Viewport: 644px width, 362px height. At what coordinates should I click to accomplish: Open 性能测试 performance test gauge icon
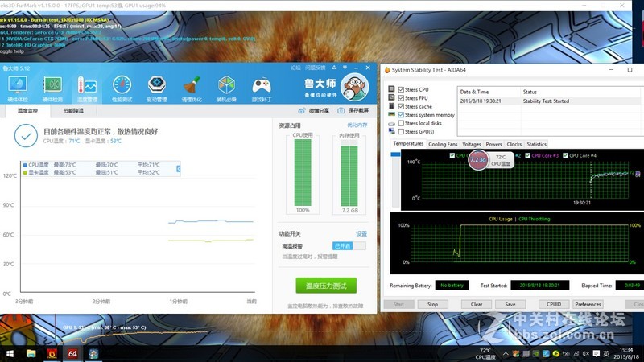[122, 88]
